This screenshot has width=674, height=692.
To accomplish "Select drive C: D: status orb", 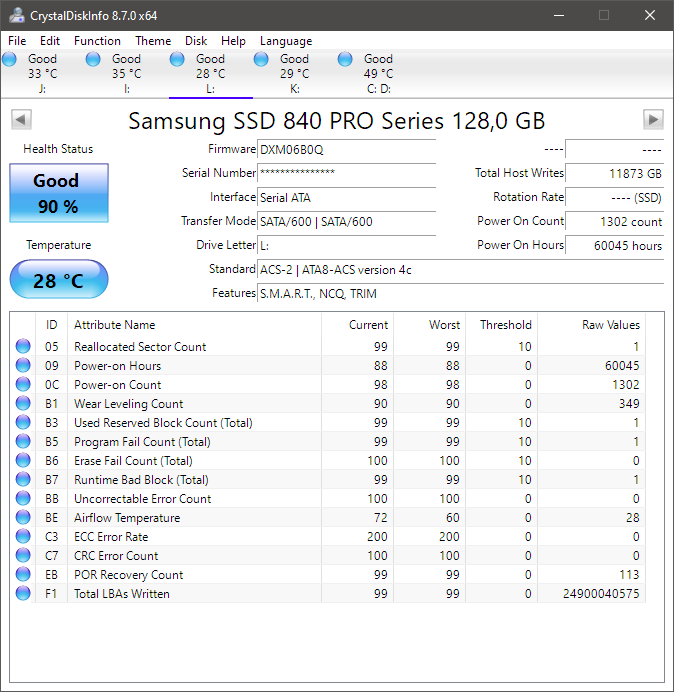I will click(345, 59).
